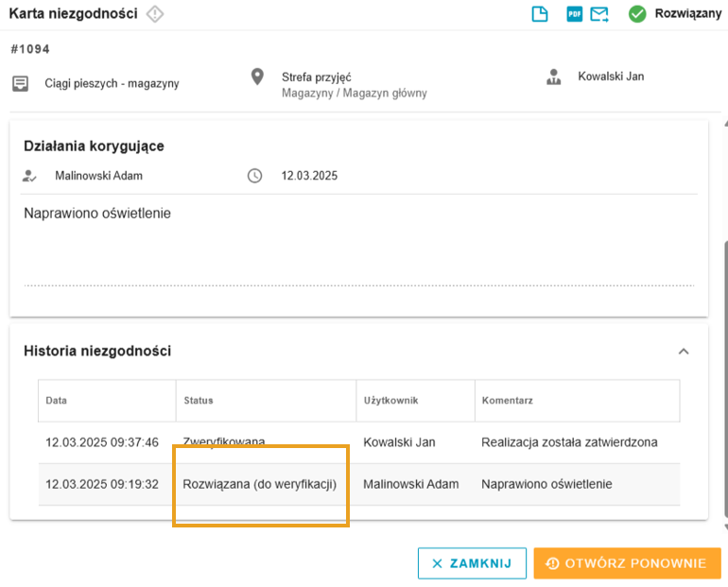
Task: Collapse the Historia niezgodności section
Action: coord(684,352)
